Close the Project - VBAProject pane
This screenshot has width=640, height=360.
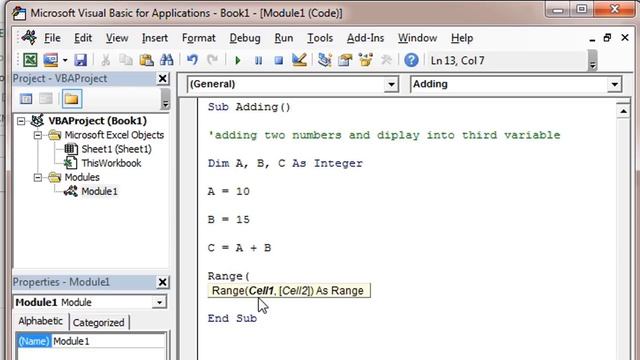click(x=162, y=78)
